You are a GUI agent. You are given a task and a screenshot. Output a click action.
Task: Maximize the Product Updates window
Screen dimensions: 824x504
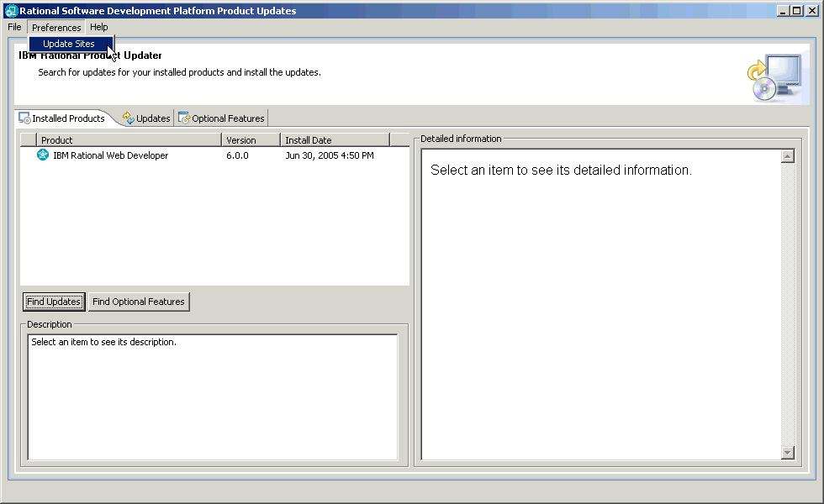point(797,11)
